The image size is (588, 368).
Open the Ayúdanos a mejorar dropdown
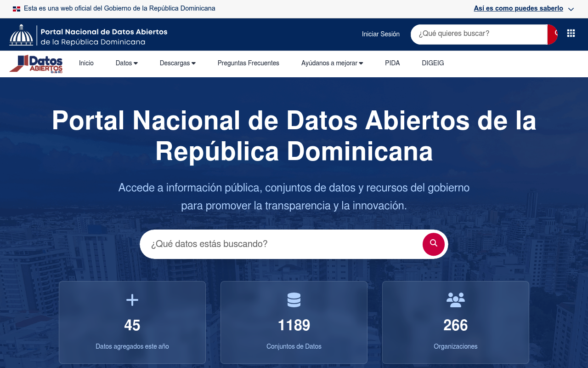pos(332,63)
